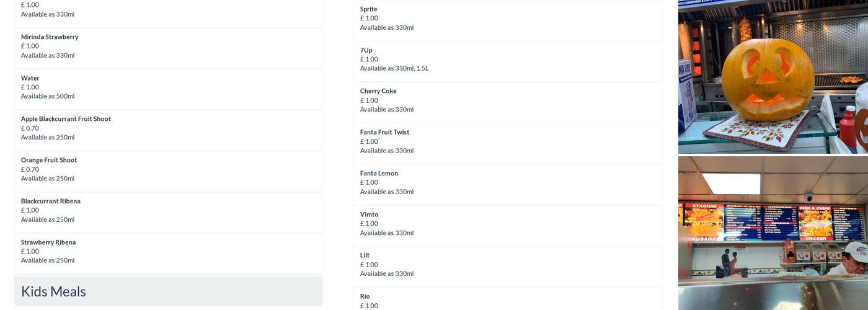868x310 pixels.
Task: Click the Cherry Coke item
Action: click(378, 91)
